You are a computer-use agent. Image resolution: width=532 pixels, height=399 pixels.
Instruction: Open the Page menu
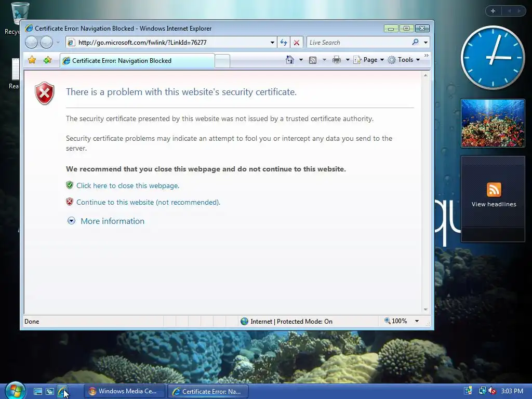click(369, 60)
